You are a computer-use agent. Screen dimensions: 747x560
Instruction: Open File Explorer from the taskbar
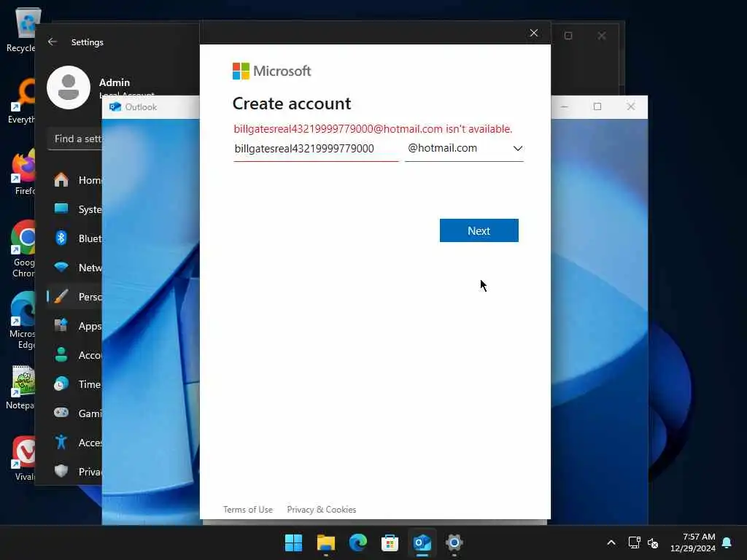click(x=326, y=542)
